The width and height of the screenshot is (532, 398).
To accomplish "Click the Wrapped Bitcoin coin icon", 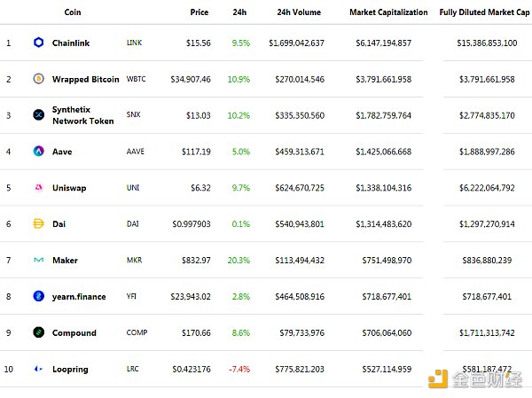I will (x=38, y=79).
